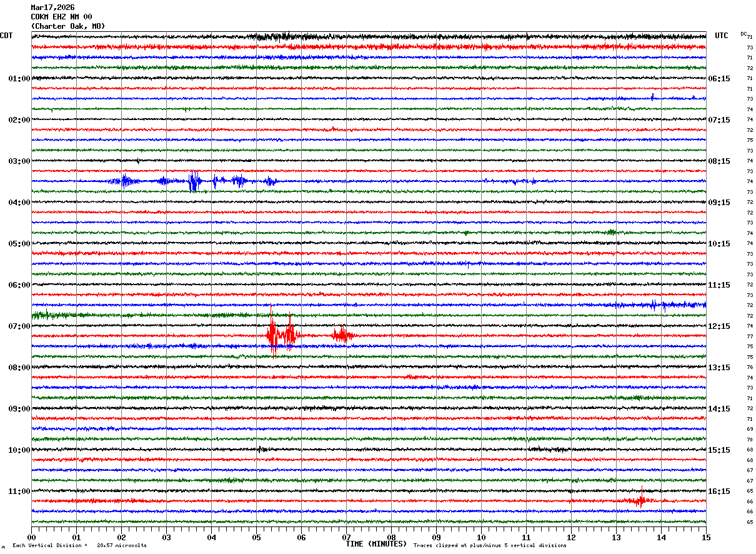The height and width of the screenshot is (554, 756).
Task: Select the 09:00 CDT row label
Action: tap(19, 409)
